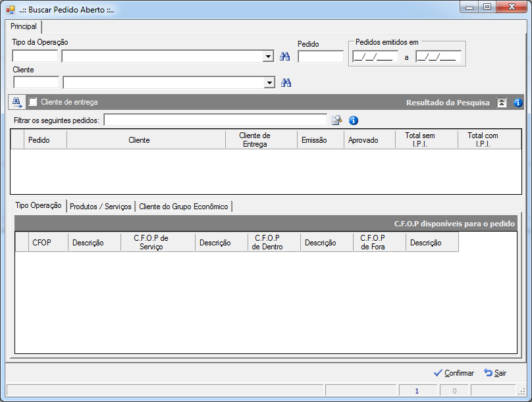Click blue info icon beside filter field
The image size is (532, 402).
(353, 120)
